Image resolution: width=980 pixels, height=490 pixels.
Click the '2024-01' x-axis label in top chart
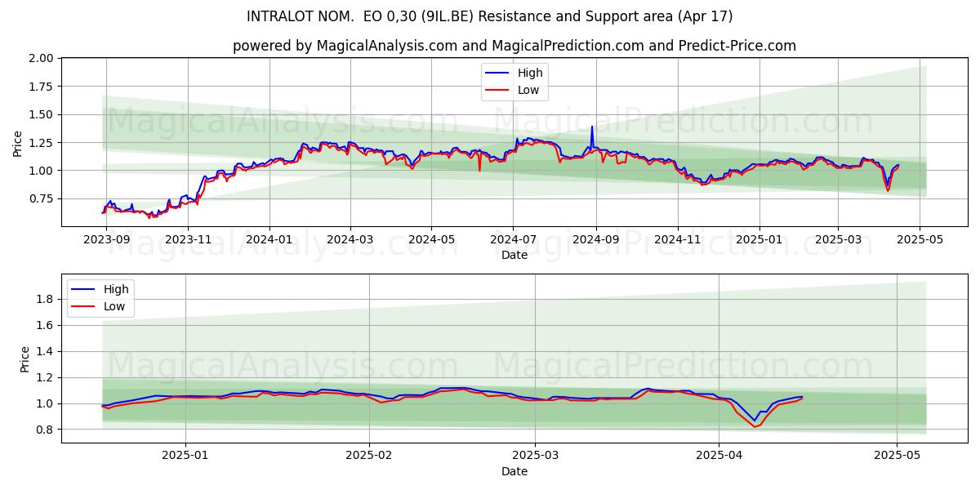pos(269,239)
